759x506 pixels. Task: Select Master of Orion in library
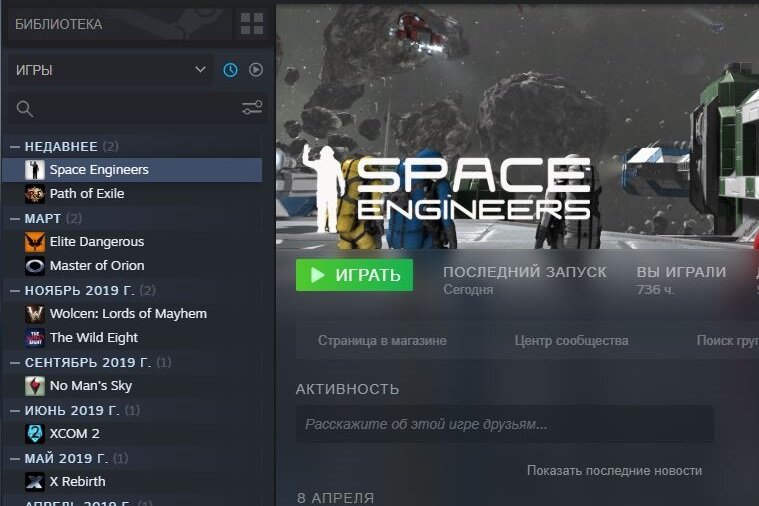(132, 266)
